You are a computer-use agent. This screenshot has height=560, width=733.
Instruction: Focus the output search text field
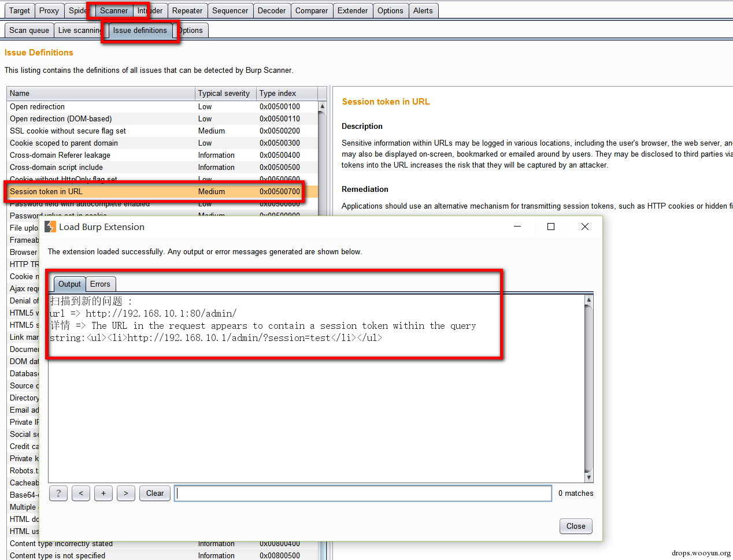point(363,493)
